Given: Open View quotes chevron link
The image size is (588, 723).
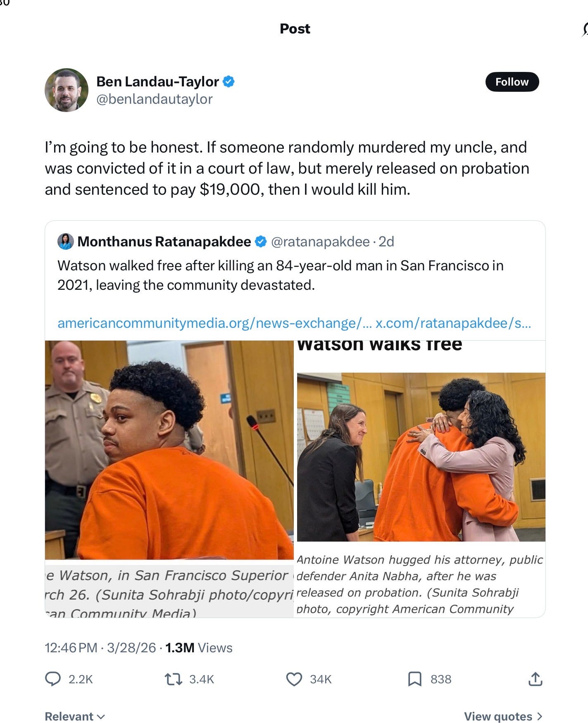Looking at the screenshot, I should (x=503, y=716).
